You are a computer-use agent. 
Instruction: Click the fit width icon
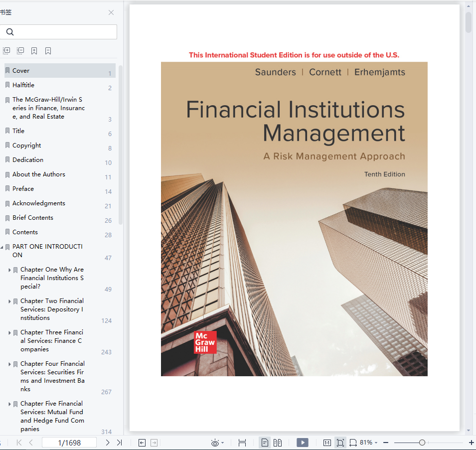[x=242, y=443]
